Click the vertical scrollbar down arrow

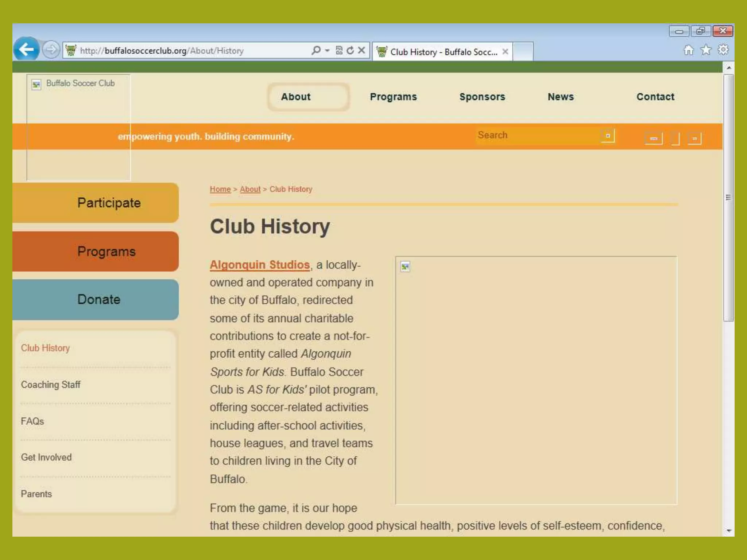coord(728,531)
